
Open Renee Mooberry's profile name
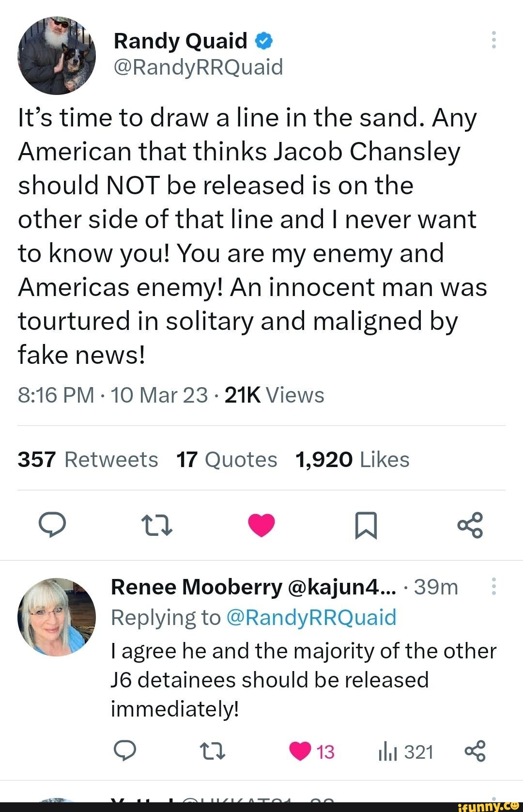click(x=196, y=587)
